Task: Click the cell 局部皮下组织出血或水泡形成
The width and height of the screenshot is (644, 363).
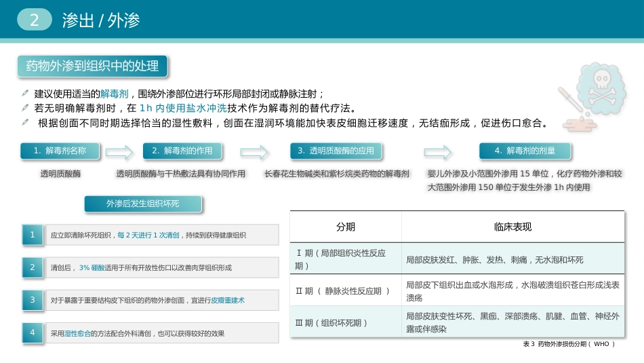Action: (513, 290)
